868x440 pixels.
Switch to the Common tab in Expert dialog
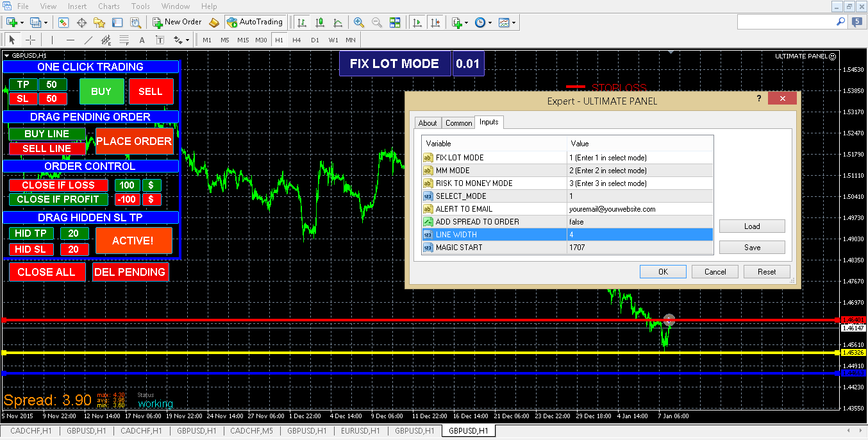(458, 123)
